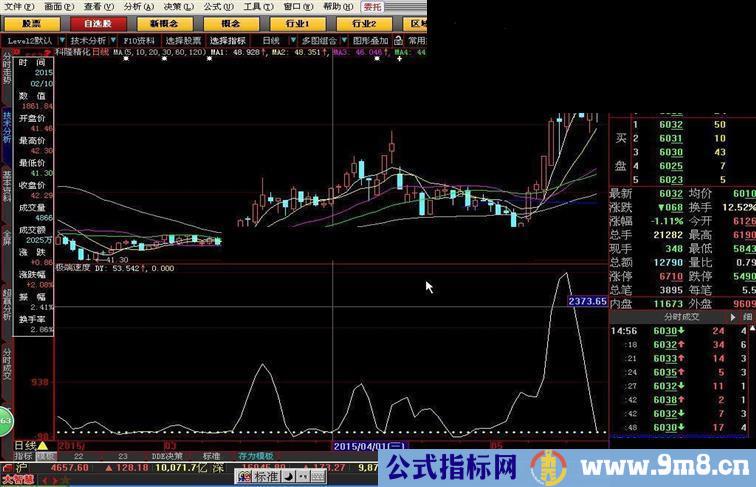Click the lock icon in the toolbar
The height and width of the screenshot is (487, 756).
400,41
